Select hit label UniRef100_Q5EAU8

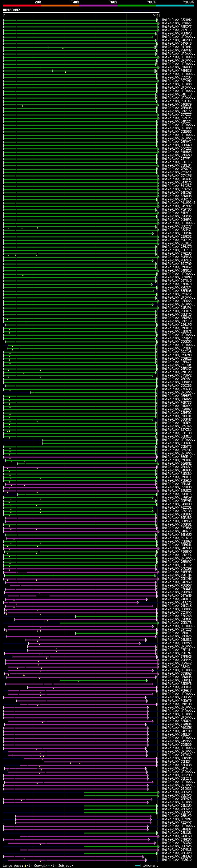pos(177,108)
